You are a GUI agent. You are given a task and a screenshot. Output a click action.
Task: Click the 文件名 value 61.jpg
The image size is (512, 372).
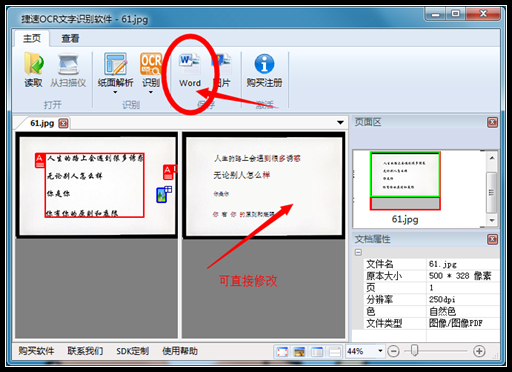click(443, 264)
